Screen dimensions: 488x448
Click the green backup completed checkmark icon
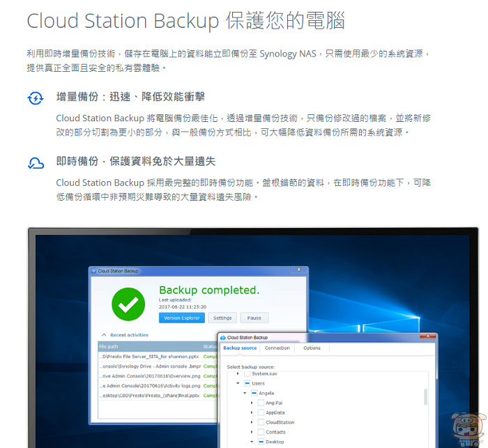pyautogui.click(x=128, y=304)
